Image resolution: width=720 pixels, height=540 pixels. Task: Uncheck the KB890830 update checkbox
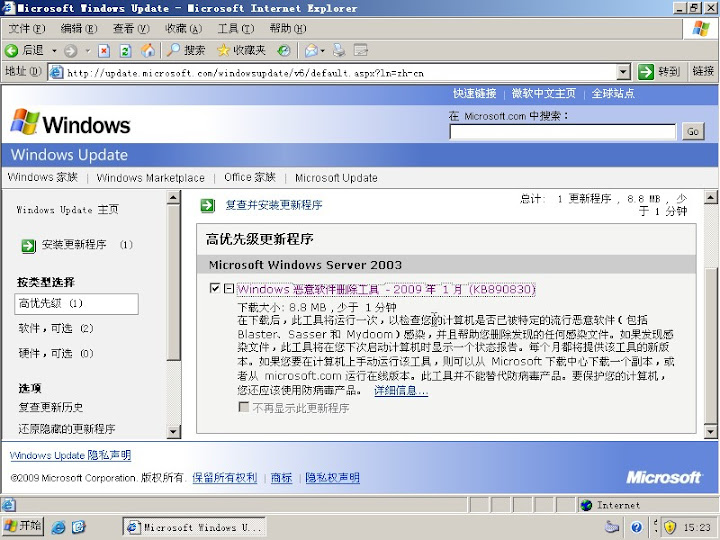pyautogui.click(x=214, y=288)
